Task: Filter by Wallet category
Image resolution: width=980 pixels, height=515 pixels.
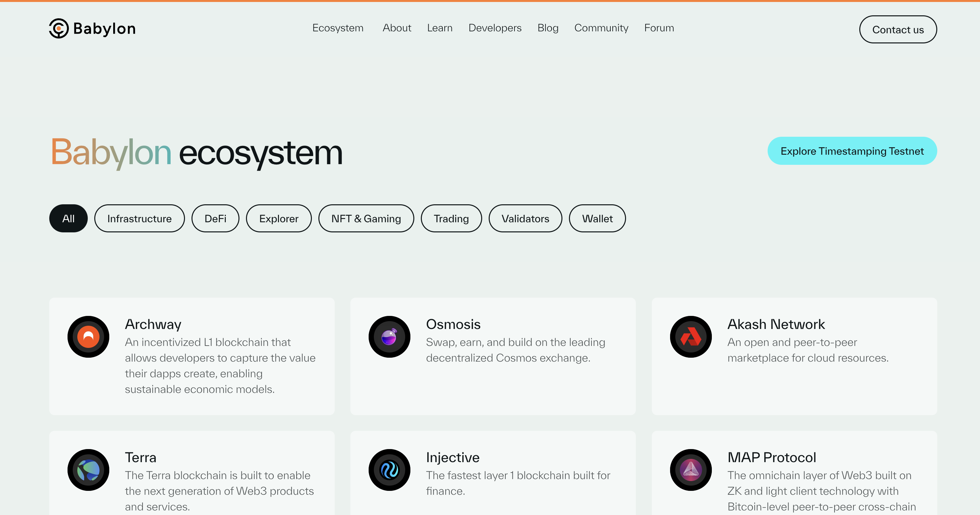Action: coord(597,218)
